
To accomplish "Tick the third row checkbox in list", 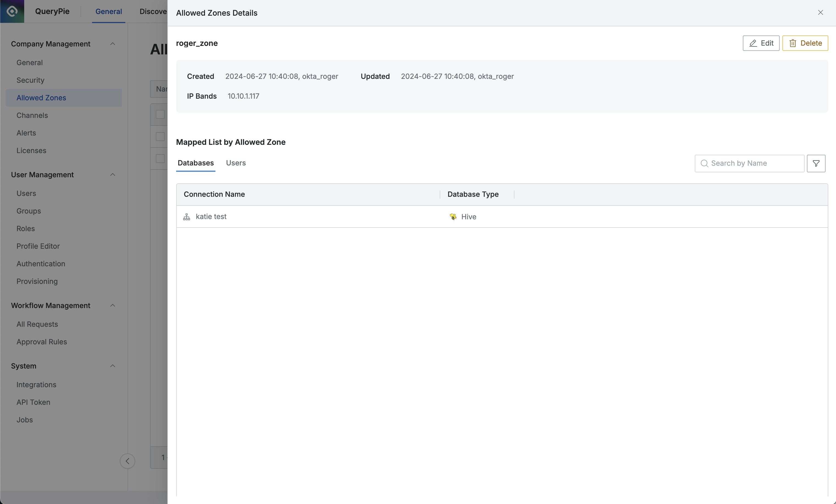I will point(160,158).
